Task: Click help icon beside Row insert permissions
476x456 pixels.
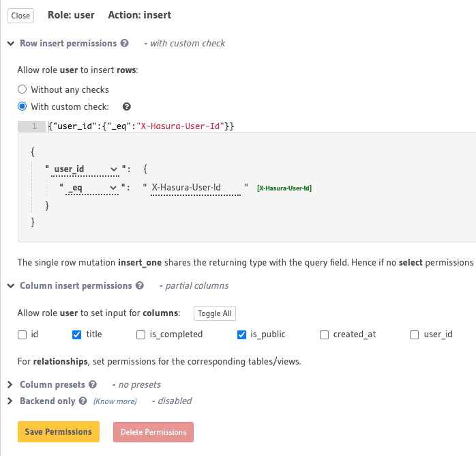Action: (x=124, y=43)
